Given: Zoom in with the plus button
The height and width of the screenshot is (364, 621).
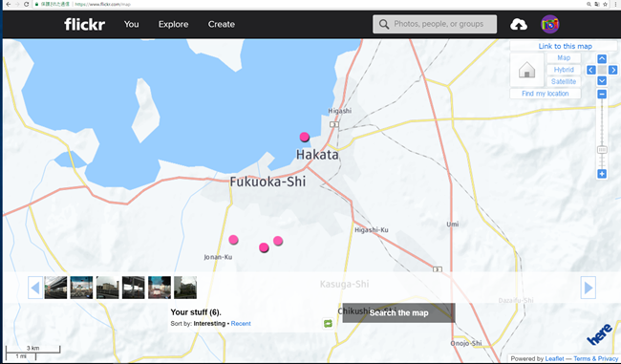Looking at the screenshot, I should pos(602,174).
